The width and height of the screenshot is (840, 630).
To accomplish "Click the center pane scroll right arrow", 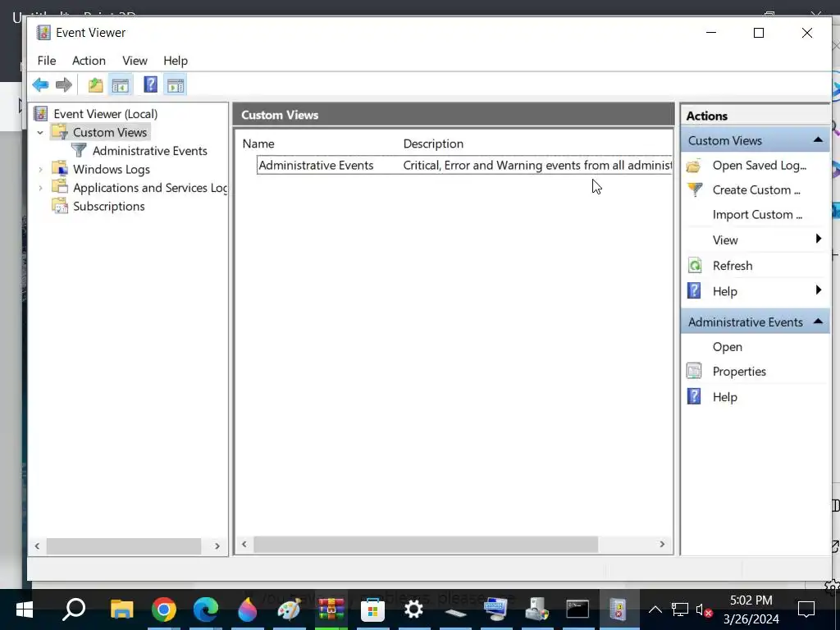I will coord(662,545).
